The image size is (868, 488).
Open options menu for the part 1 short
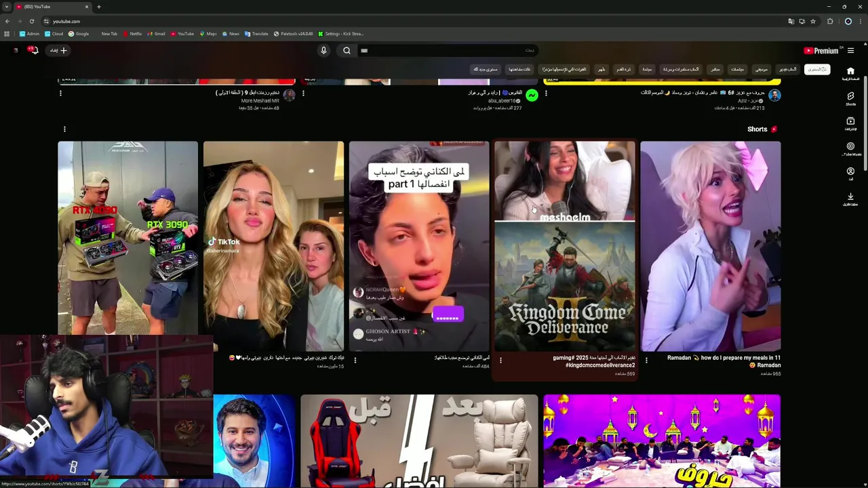[x=355, y=361]
